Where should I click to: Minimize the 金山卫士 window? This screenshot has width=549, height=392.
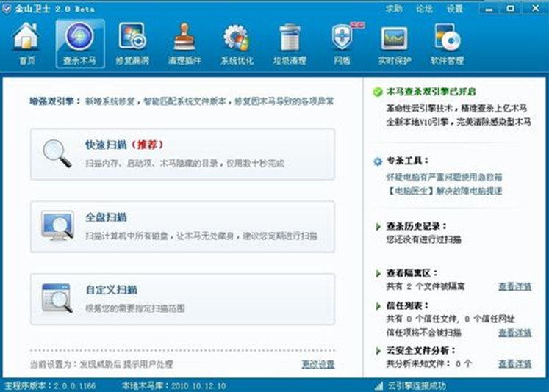(489, 8)
